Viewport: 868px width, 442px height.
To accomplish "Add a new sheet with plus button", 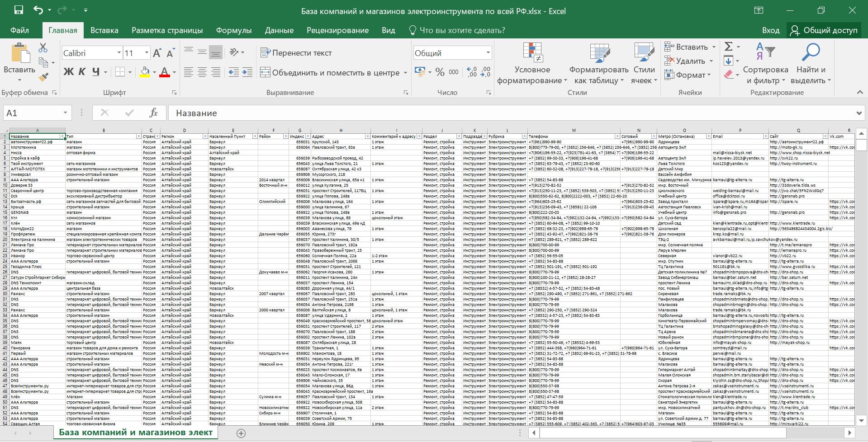I will click(241, 433).
